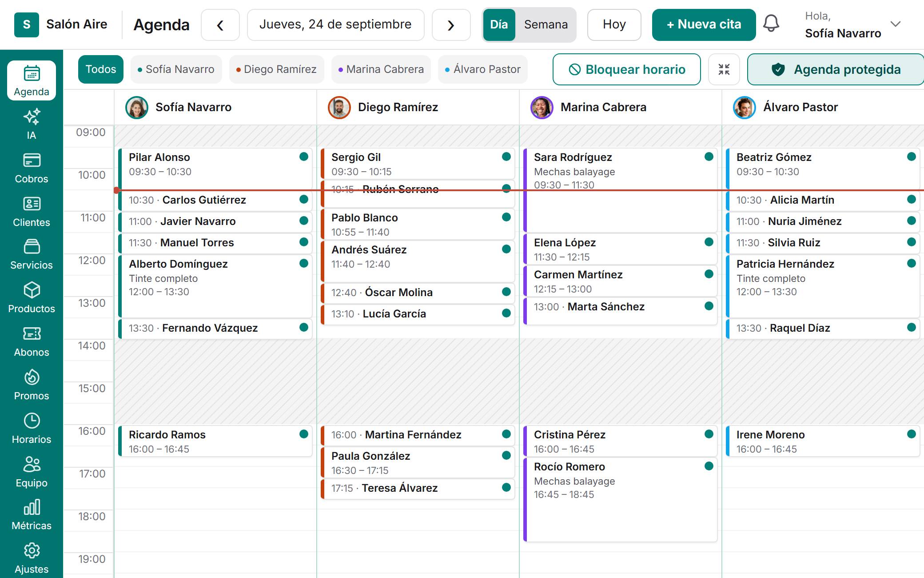Filter agenda by Todos
924x578 pixels.
[x=101, y=69]
